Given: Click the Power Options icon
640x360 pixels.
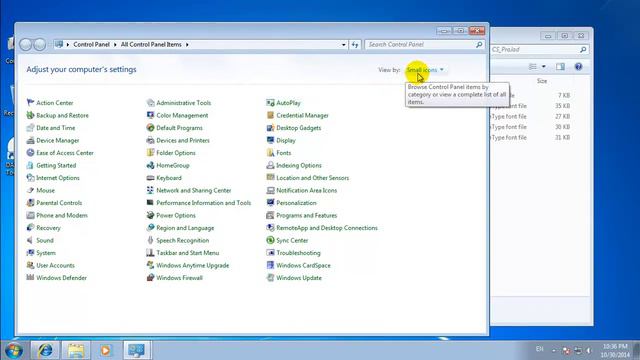Looking at the screenshot, I should click(150, 215).
